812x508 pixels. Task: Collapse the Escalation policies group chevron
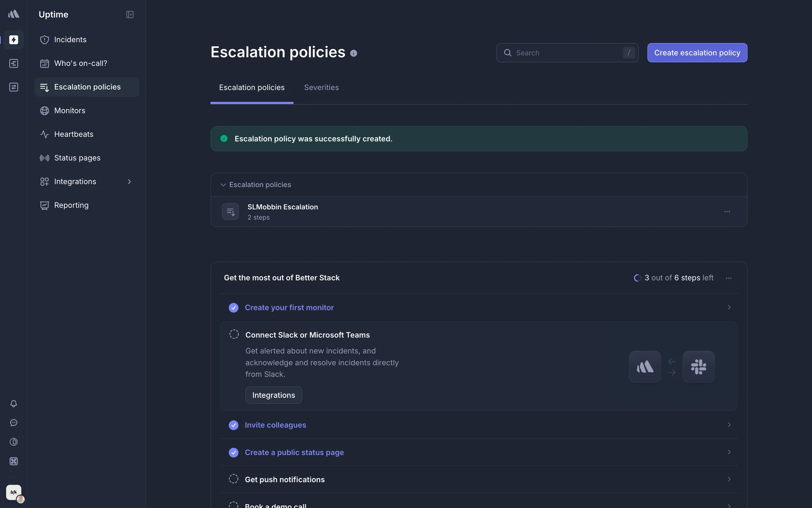tap(223, 185)
